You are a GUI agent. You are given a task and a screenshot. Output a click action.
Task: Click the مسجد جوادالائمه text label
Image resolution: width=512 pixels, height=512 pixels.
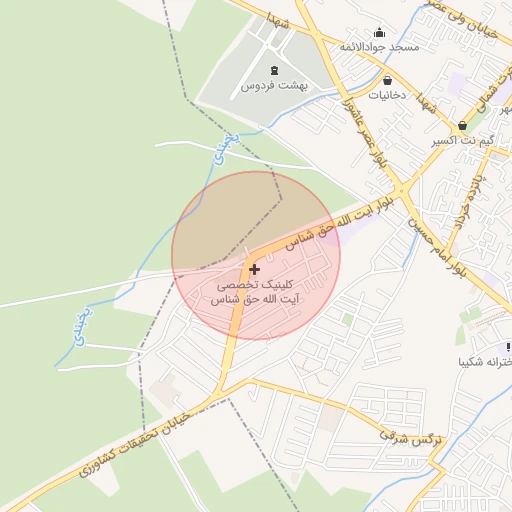pyautogui.click(x=379, y=47)
